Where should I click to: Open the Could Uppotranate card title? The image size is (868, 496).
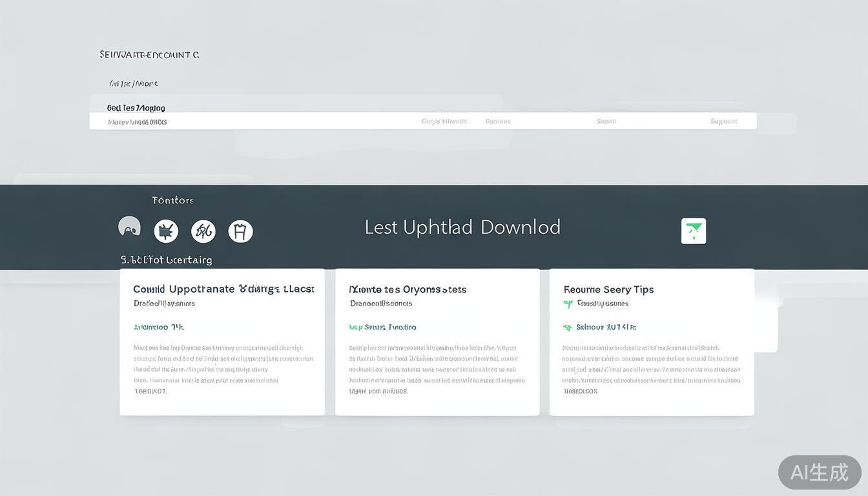tap(223, 289)
